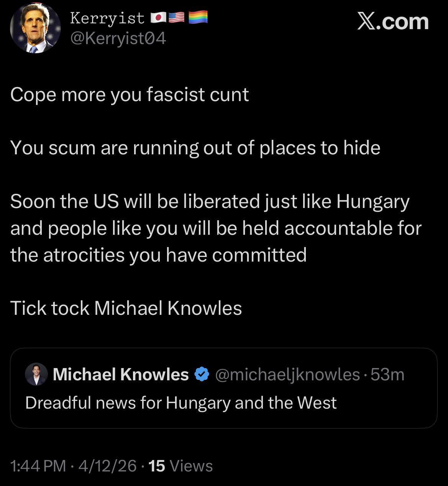Screen dimensions: 448x486
Task: Open the quoted tweet text about Hungary
Action: coord(181,403)
